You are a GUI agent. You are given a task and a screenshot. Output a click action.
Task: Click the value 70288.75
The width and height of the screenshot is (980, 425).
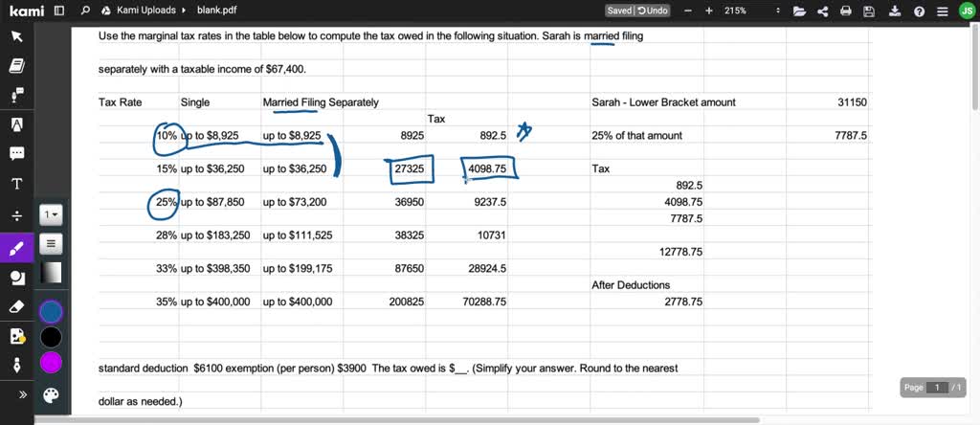click(484, 302)
